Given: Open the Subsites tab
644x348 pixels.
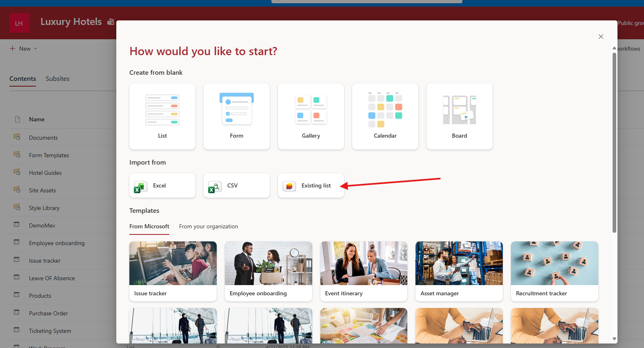Looking at the screenshot, I should point(58,79).
